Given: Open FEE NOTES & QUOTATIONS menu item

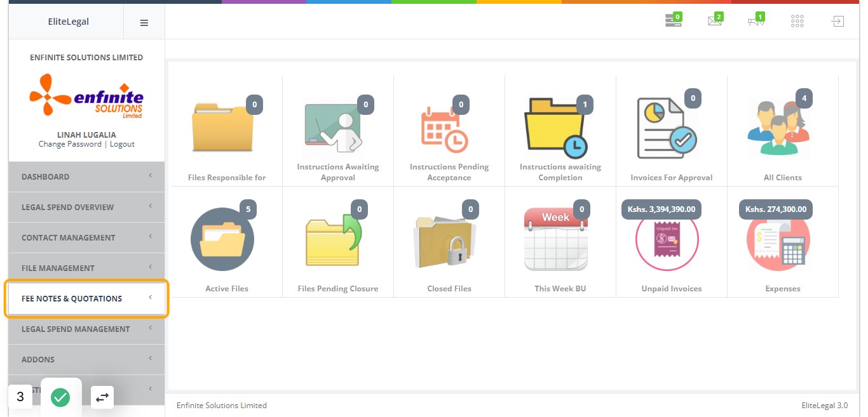Looking at the screenshot, I should (x=86, y=298).
